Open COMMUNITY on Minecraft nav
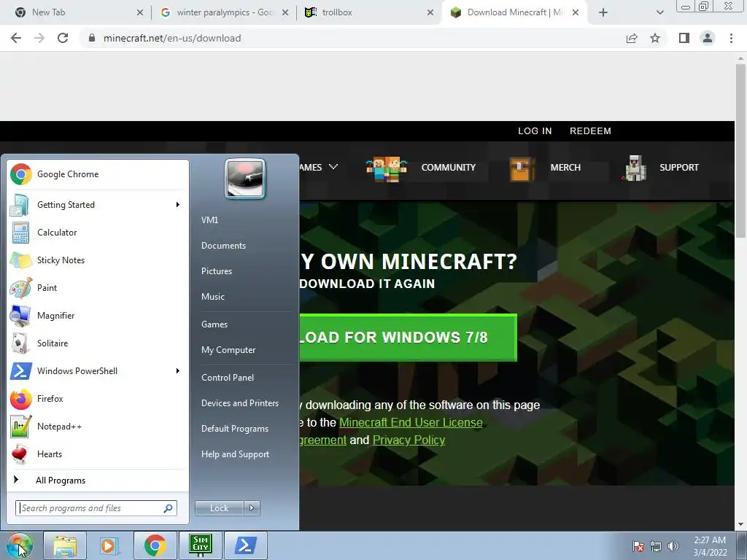747x560 pixels. (x=448, y=168)
